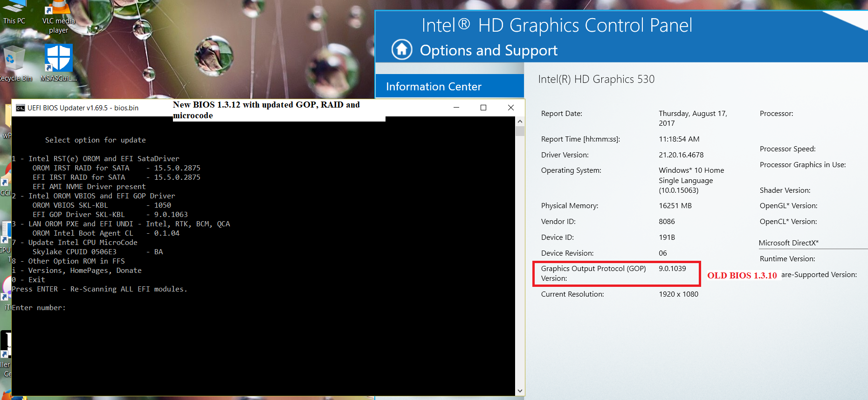Open the Recycle Bin desktop icon
This screenshot has height=400, width=868.
(x=14, y=64)
